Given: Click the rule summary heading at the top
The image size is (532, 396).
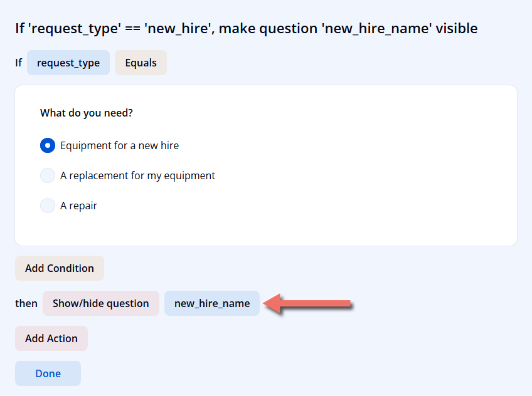Looking at the screenshot, I should (247, 28).
